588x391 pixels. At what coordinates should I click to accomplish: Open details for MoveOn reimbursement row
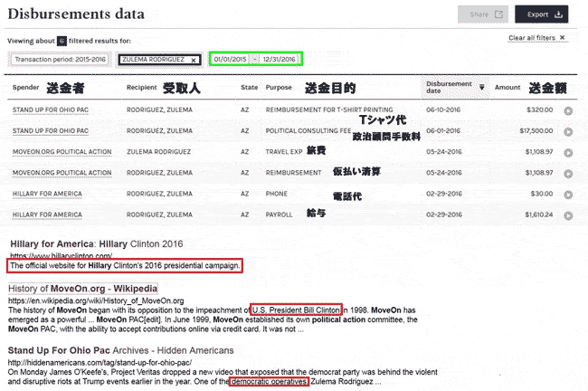pos(568,174)
